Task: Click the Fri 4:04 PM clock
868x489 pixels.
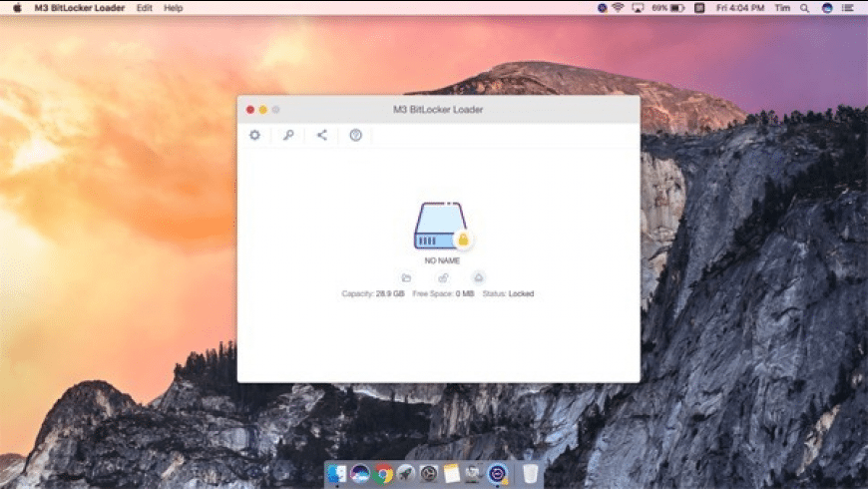Action: pyautogui.click(x=740, y=8)
